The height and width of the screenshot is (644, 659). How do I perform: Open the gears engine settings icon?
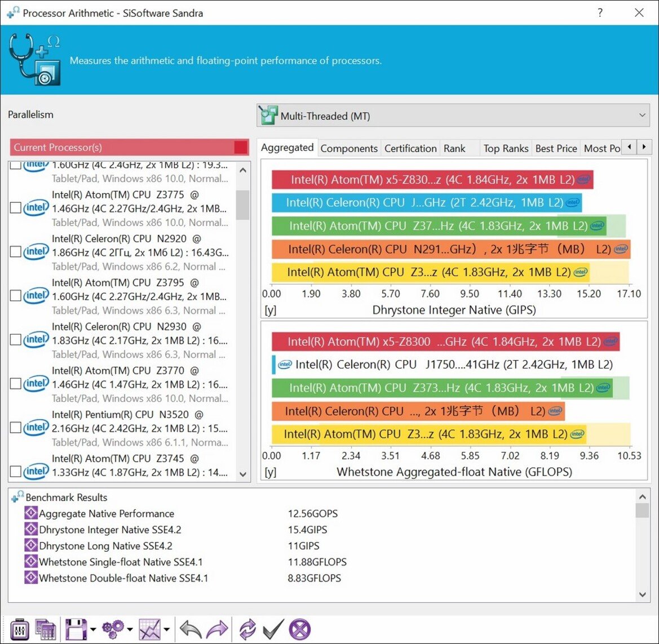click(x=113, y=629)
